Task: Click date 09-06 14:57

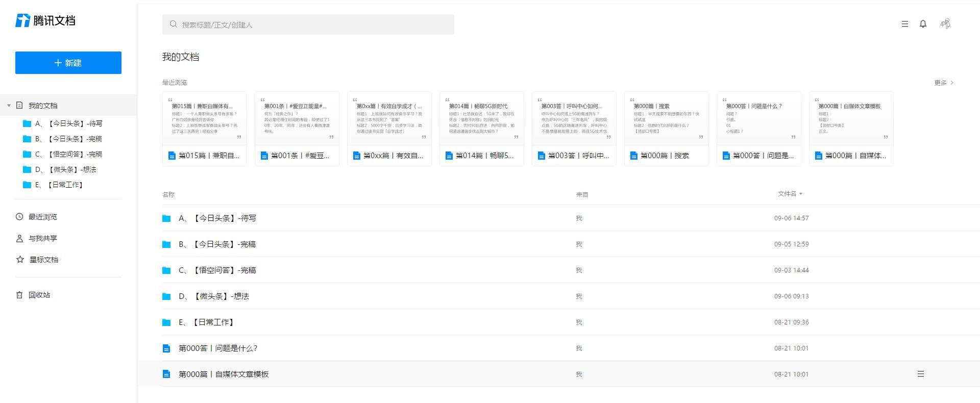Action: point(791,218)
